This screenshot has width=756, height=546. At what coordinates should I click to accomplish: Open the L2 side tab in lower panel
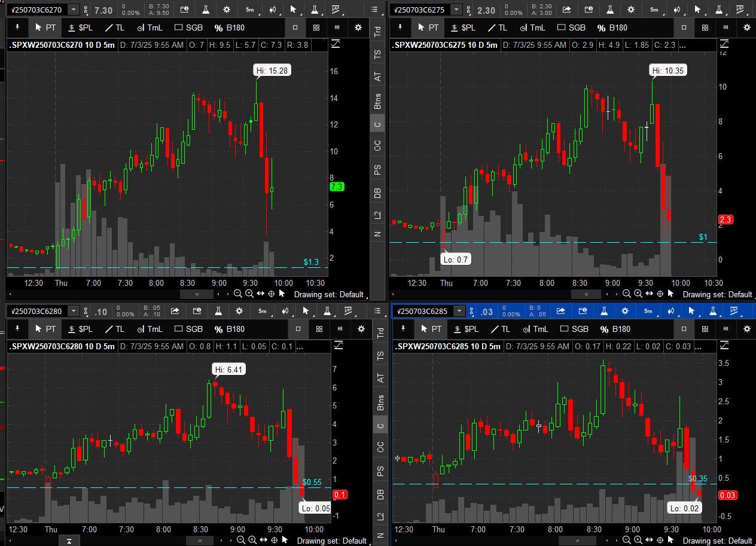tap(377, 516)
